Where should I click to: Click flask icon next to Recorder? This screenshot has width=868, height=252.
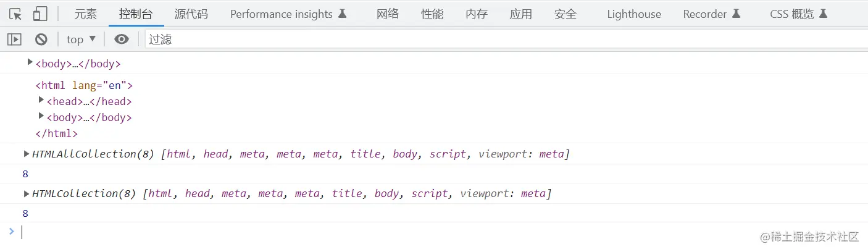[x=736, y=14]
